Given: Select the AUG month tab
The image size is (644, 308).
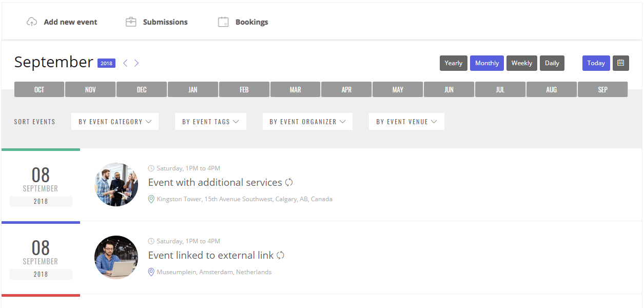Looking at the screenshot, I should pyautogui.click(x=552, y=89).
